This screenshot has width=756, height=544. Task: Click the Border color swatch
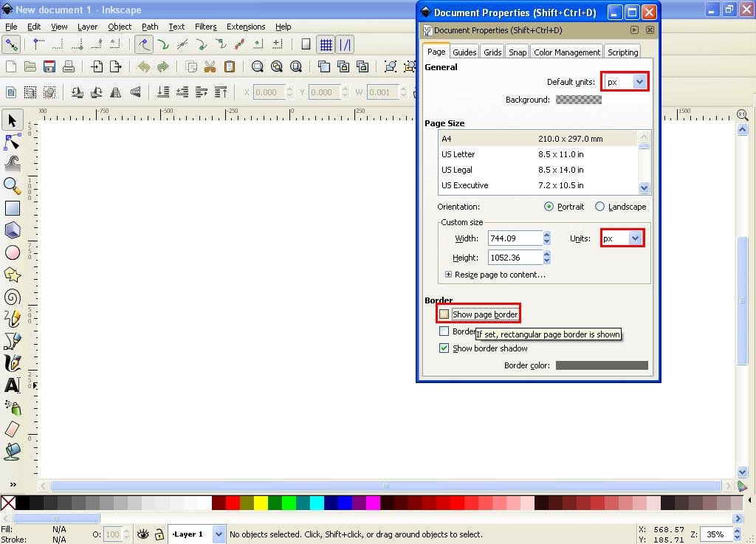[x=602, y=365]
